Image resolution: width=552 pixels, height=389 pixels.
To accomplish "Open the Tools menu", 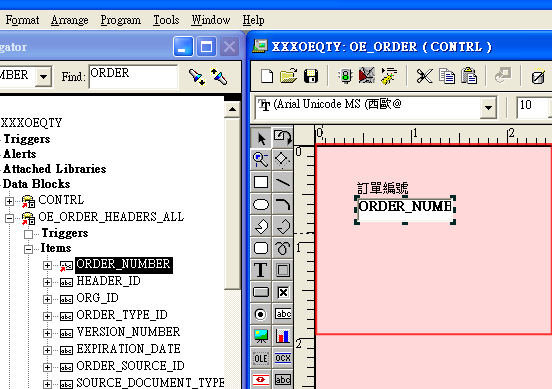I will click(166, 20).
